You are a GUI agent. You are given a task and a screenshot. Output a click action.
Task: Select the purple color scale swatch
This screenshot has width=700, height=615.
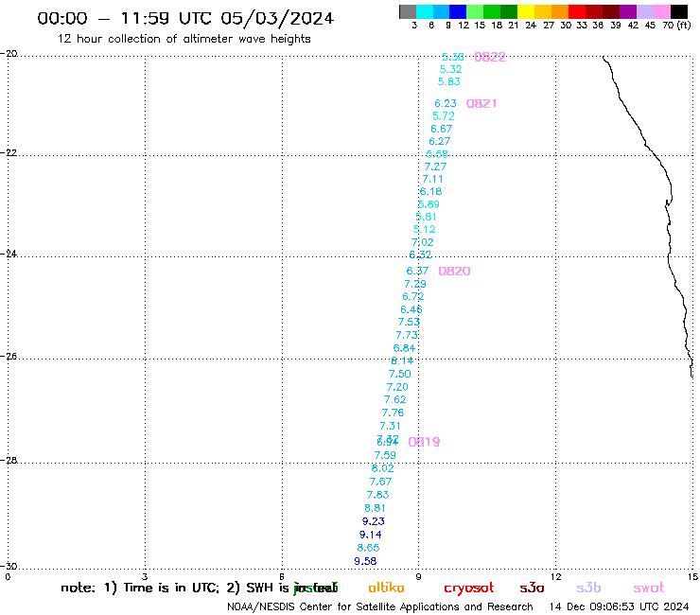click(x=628, y=12)
